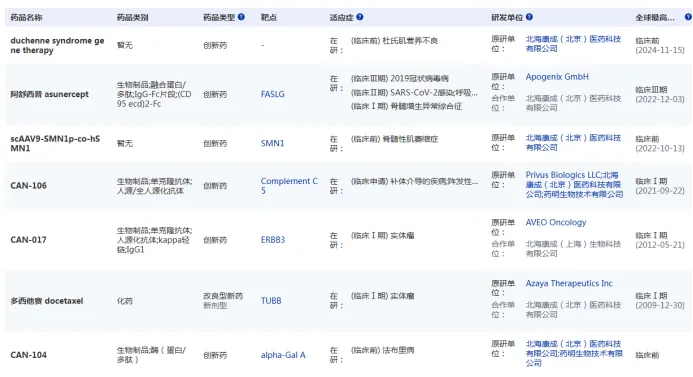Select drug name scAAV9-SMN1p-co-hSMN1
The height and width of the screenshot is (377, 693).
click(55, 143)
